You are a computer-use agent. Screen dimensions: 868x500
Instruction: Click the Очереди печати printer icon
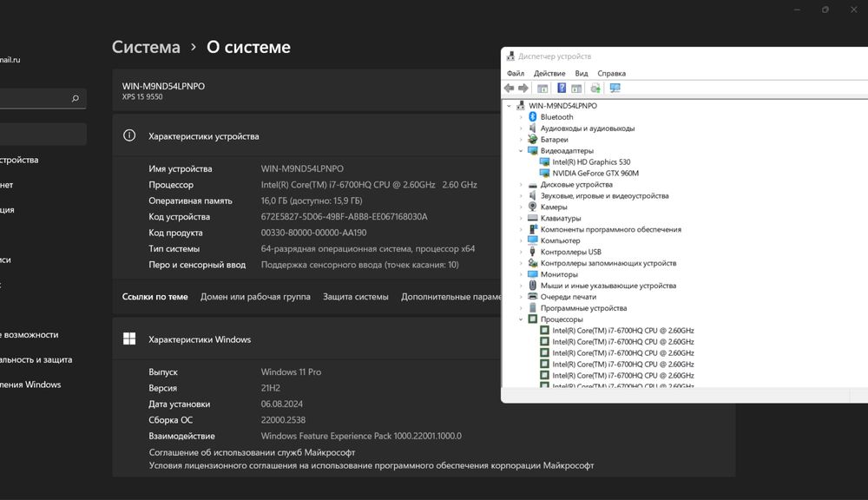(x=533, y=296)
